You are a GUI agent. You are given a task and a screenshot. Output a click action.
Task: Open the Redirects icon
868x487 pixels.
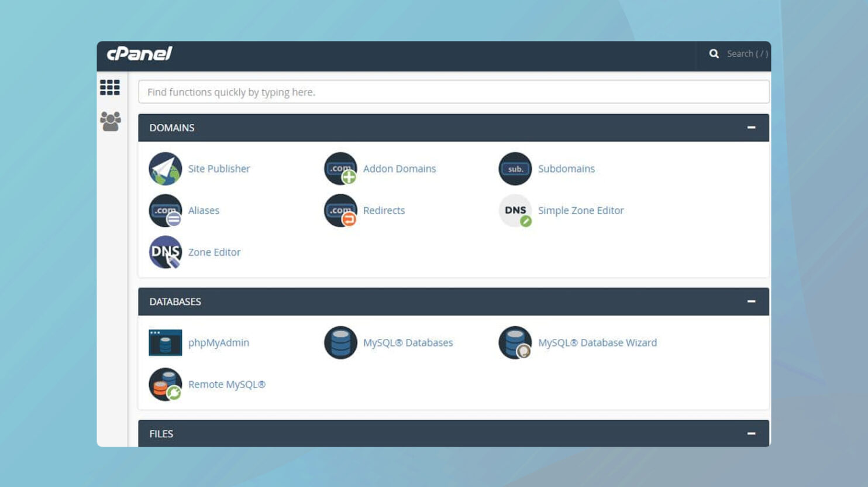[340, 210]
